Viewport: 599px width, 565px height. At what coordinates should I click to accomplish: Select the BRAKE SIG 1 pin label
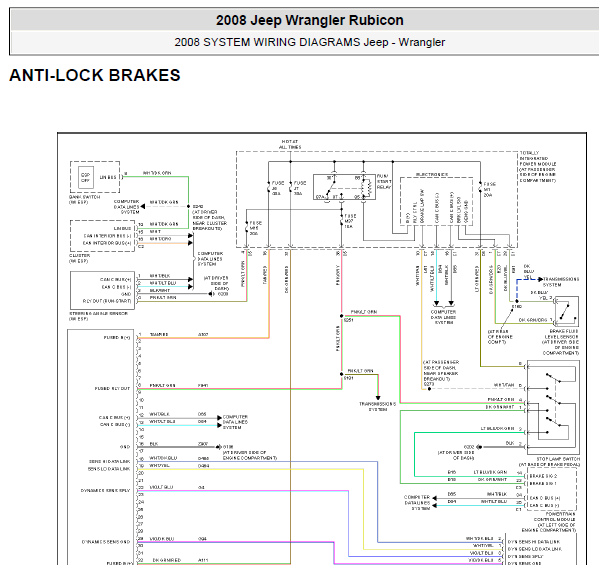[x=543, y=483]
